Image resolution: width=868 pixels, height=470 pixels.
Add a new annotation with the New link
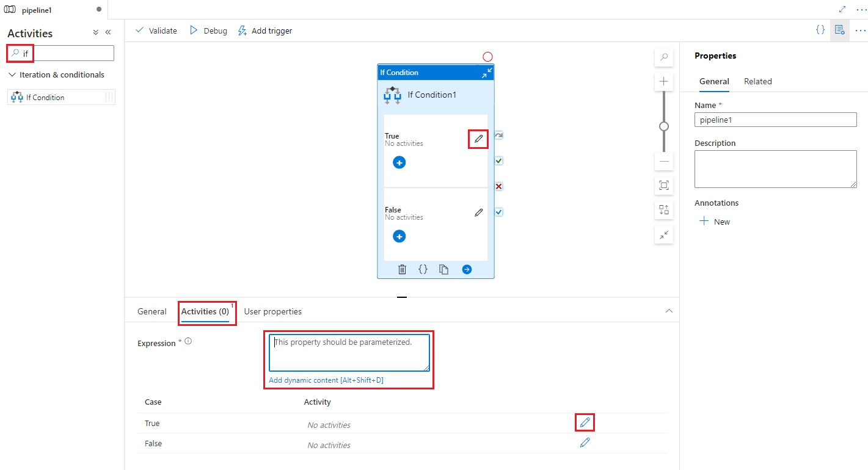pos(714,222)
